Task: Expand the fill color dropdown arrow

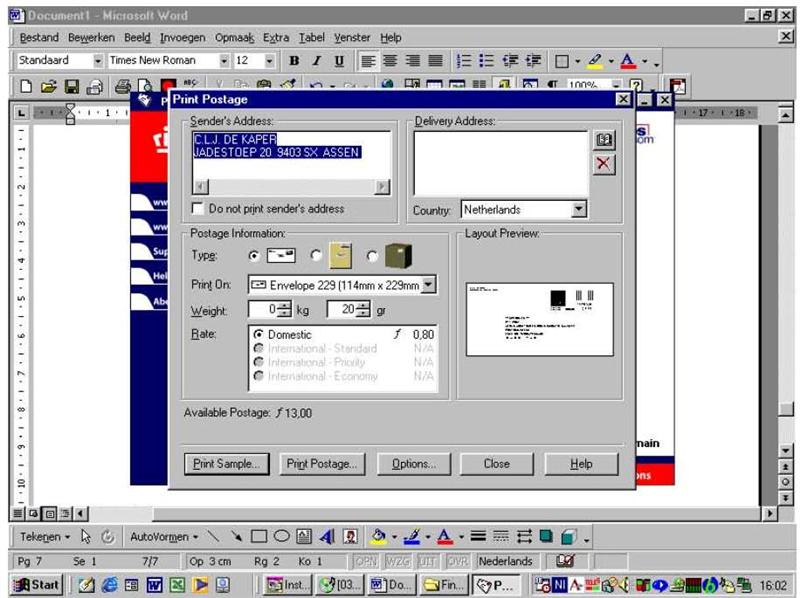Action: pos(394,537)
